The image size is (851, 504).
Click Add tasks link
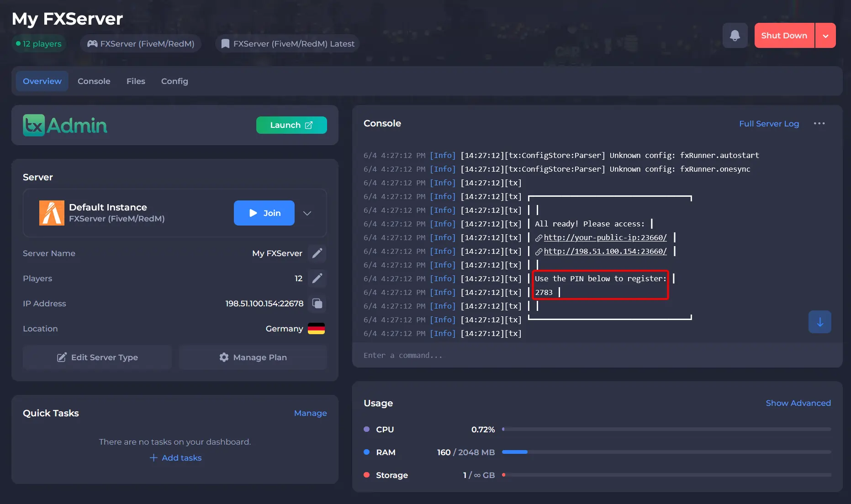[x=175, y=457]
